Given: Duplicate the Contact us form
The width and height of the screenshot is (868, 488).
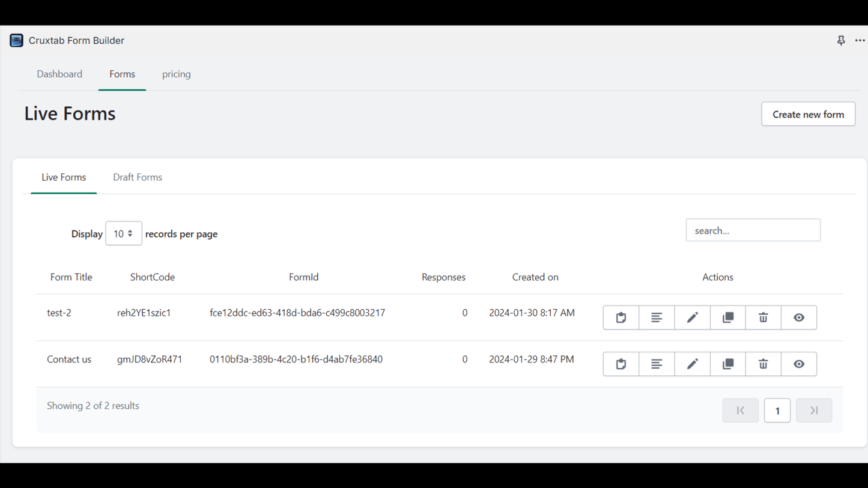Looking at the screenshot, I should (727, 364).
